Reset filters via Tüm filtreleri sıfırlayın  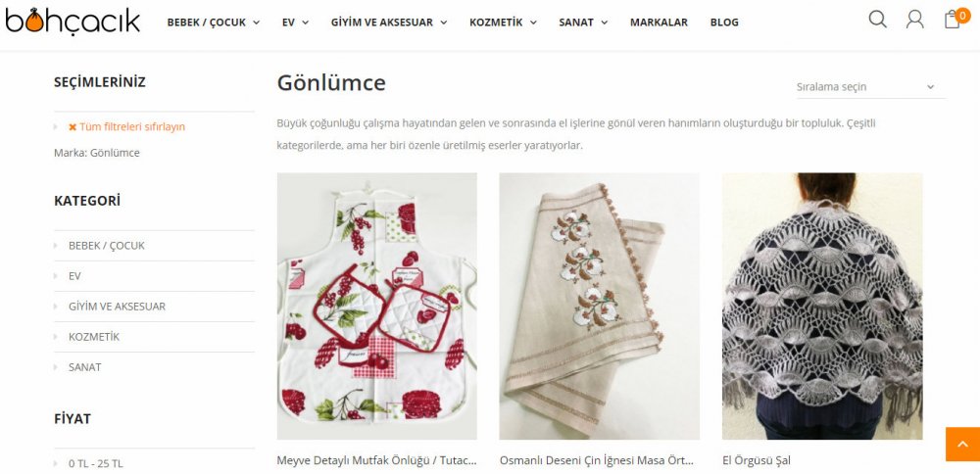tap(132, 126)
